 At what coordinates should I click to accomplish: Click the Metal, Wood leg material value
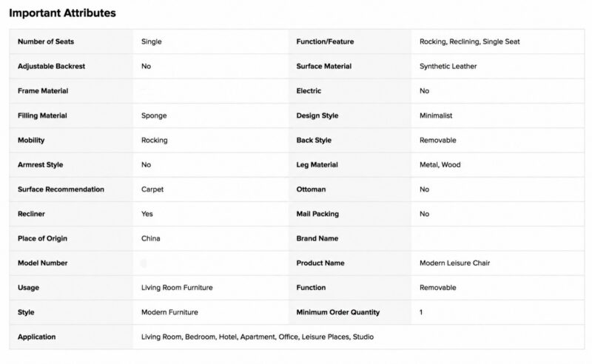[x=440, y=165]
